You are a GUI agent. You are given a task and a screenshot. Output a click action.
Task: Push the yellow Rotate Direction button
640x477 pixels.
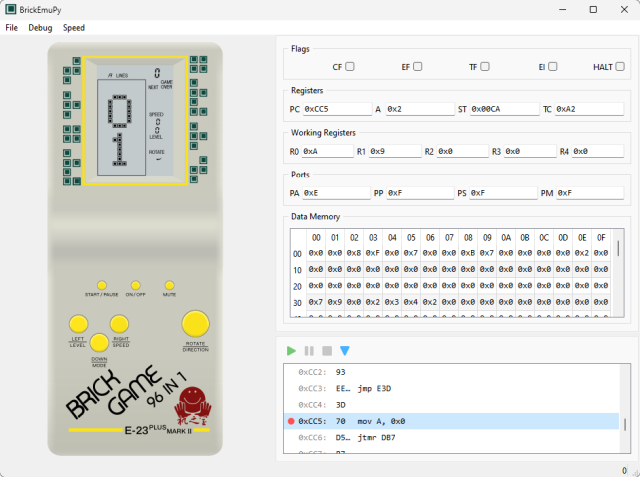click(x=196, y=324)
